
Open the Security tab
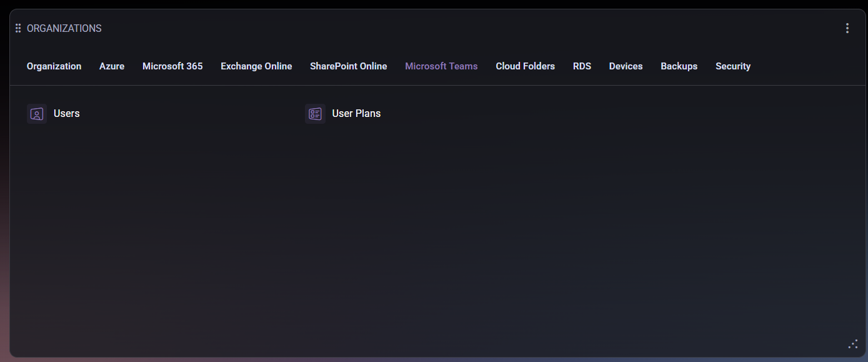coord(732,66)
